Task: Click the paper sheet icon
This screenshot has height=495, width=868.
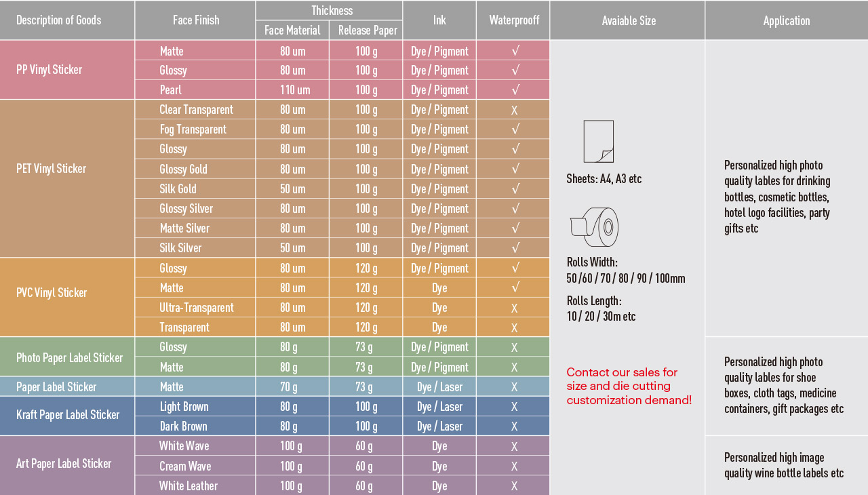Action: tap(598, 141)
